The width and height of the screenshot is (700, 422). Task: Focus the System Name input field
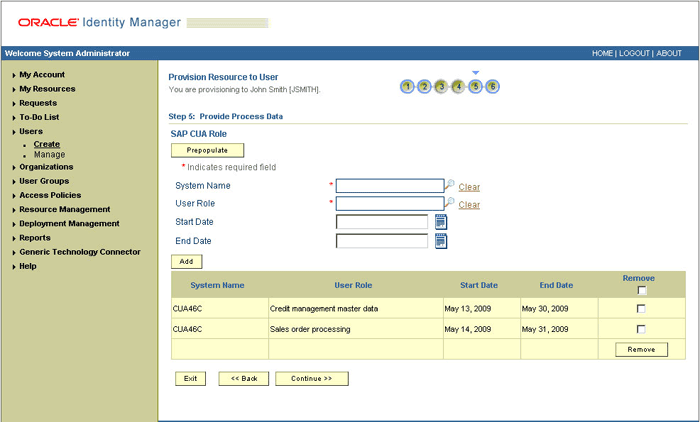390,186
